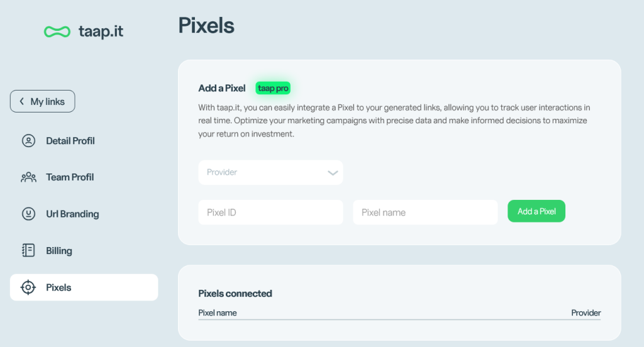644x347 pixels.
Task: Click the Pixels target icon
Action: click(x=28, y=287)
